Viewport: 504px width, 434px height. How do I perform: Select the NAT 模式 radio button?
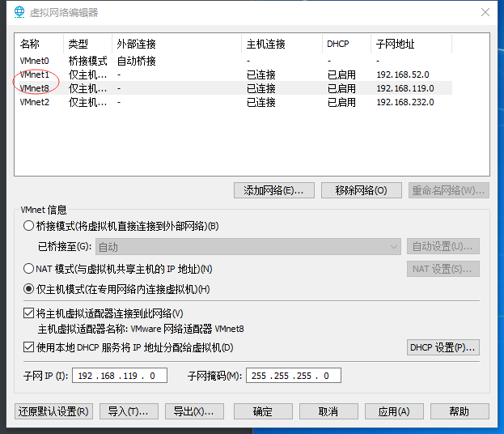click(x=28, y=268)
